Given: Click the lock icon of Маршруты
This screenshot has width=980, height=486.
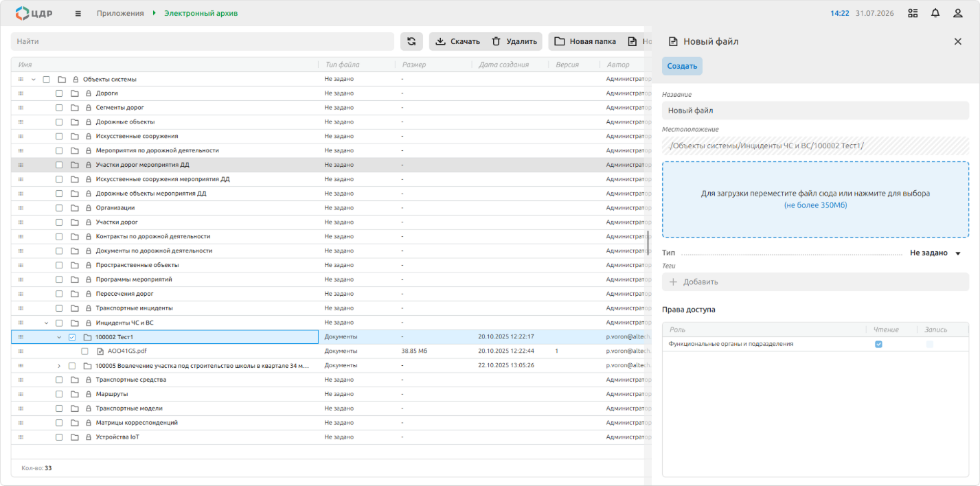Looking at the screenshot, I should point(89,394).
